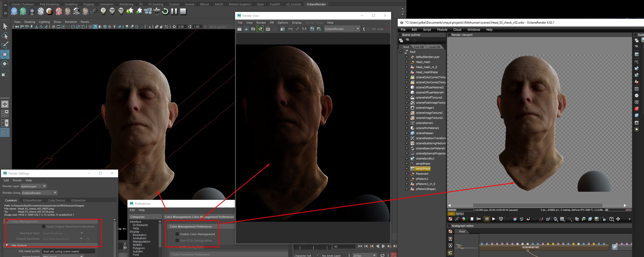Click the IPR render button in Render View
Image resolution: width=644 pixels, height=257 pixels.
[x=268, y=29]
